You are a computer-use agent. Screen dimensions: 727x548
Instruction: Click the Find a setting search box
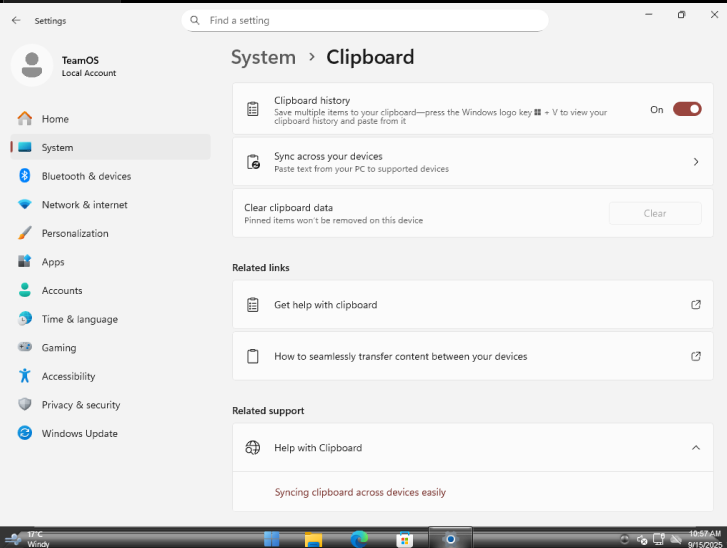(x=365, y=20)
